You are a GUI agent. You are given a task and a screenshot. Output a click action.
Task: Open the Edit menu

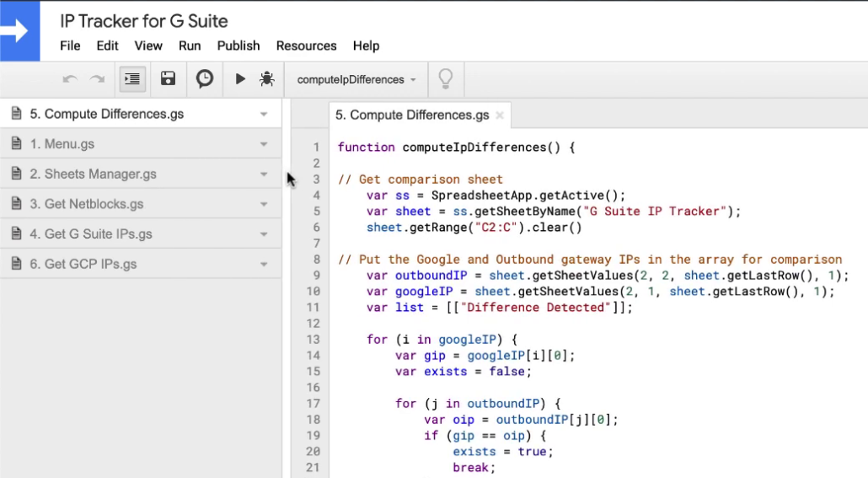[107, 46]
